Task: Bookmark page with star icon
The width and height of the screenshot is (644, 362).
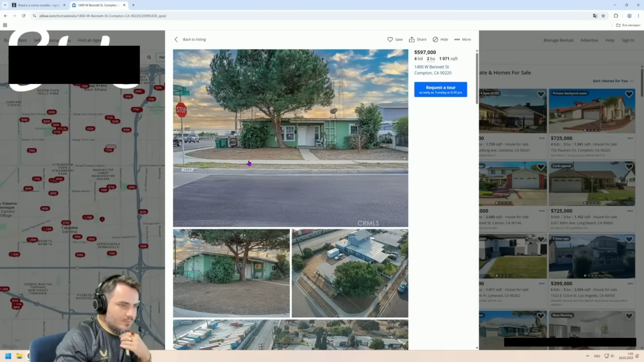Action: click(603, 16)
